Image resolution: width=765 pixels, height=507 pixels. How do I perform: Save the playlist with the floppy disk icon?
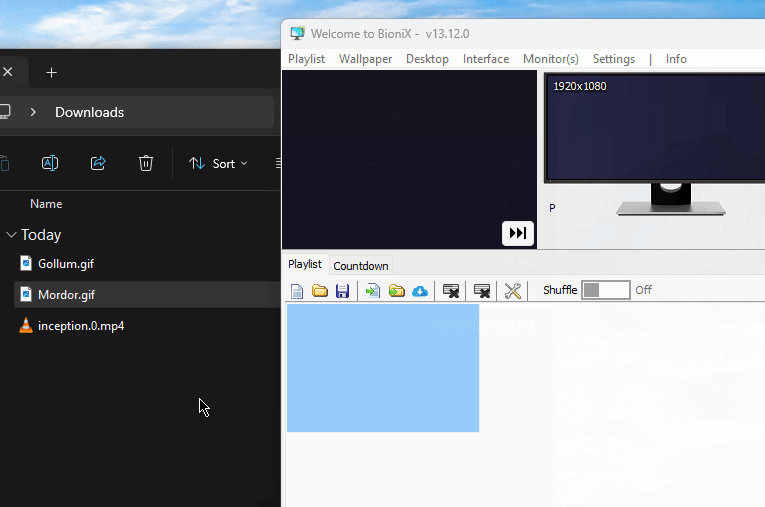tap(342, 291)
